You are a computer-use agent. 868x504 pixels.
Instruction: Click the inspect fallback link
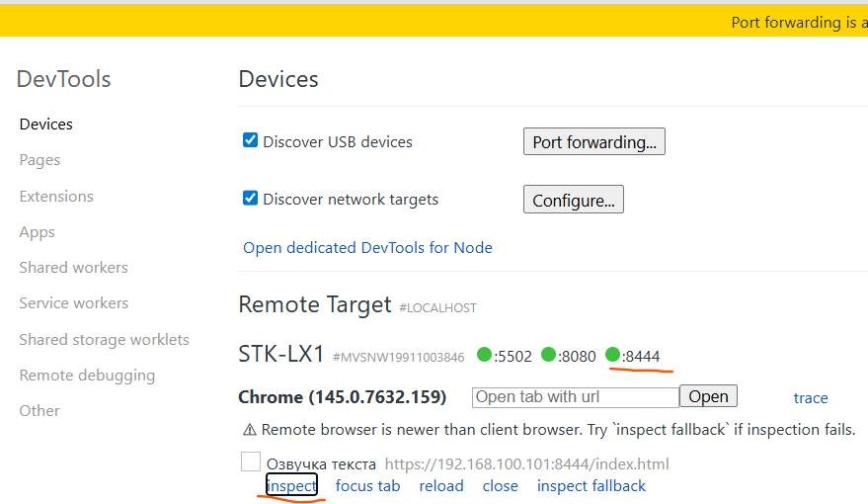click(591, 485)
